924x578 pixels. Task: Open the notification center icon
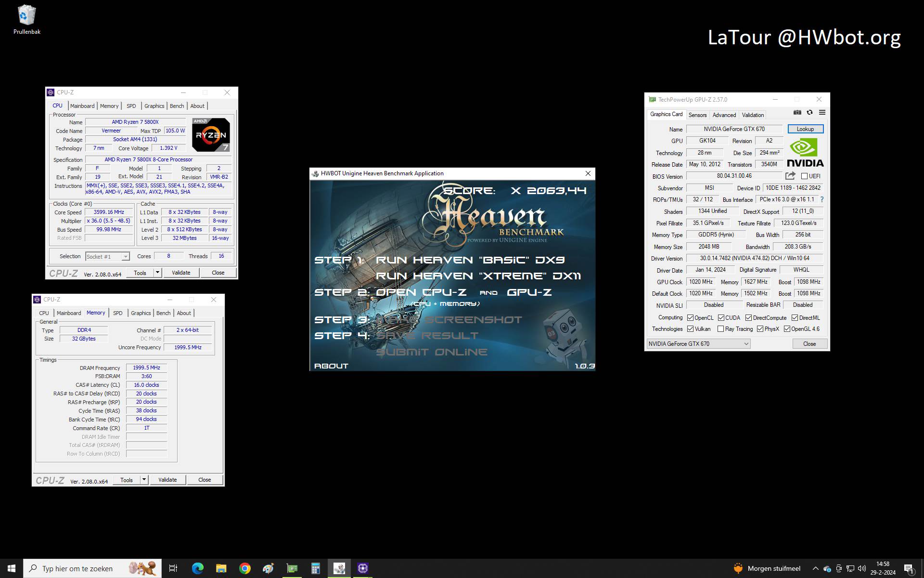pos(909,569)
